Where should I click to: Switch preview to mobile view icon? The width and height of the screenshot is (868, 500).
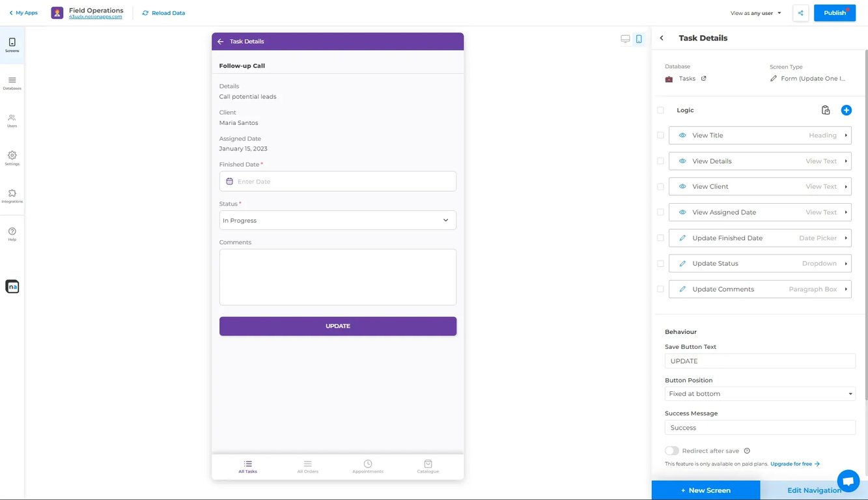click(x=639, y=39)
